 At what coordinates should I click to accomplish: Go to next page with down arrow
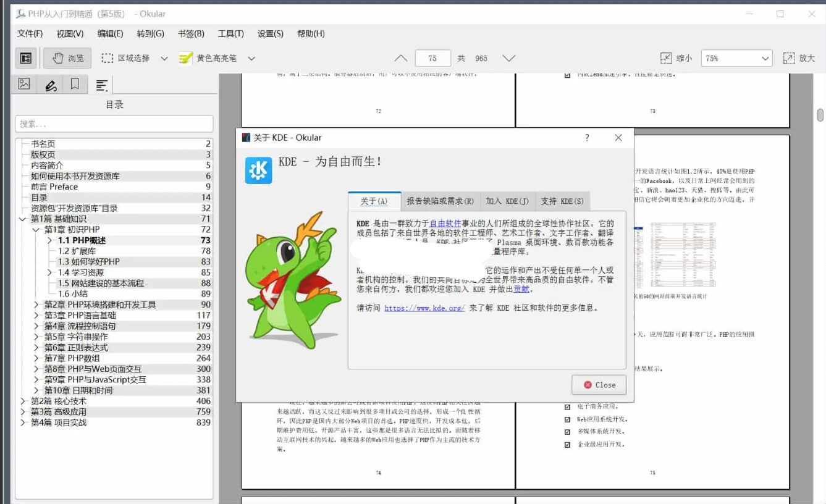coord(508,57)
